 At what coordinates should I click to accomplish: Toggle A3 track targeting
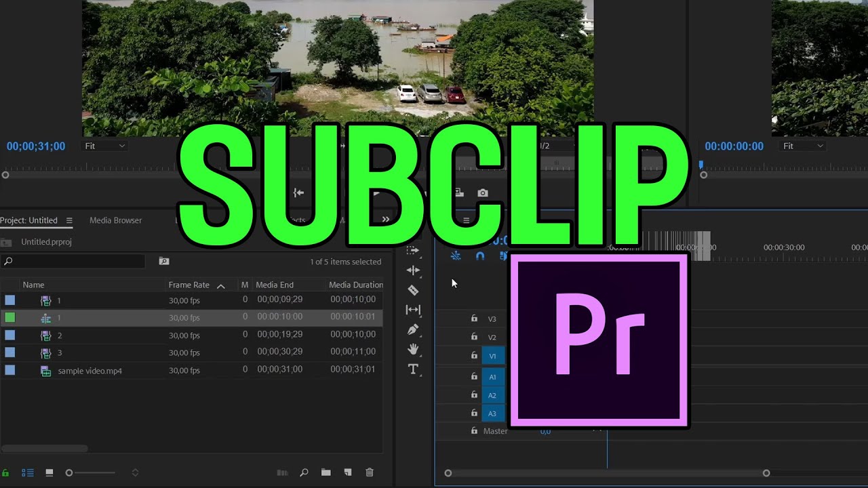(x=493, y=413)
